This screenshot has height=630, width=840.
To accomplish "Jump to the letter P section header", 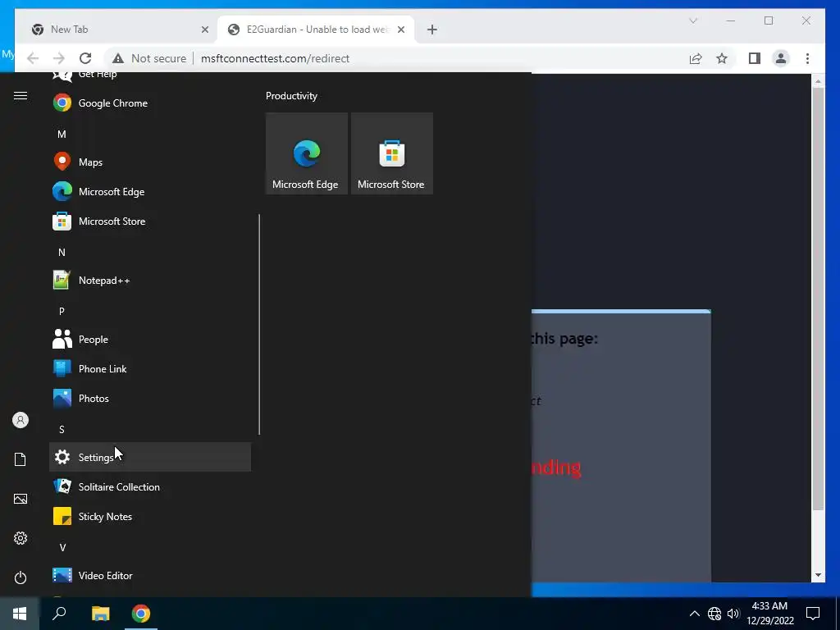I will pyautogui.click(x=62, y=311).
